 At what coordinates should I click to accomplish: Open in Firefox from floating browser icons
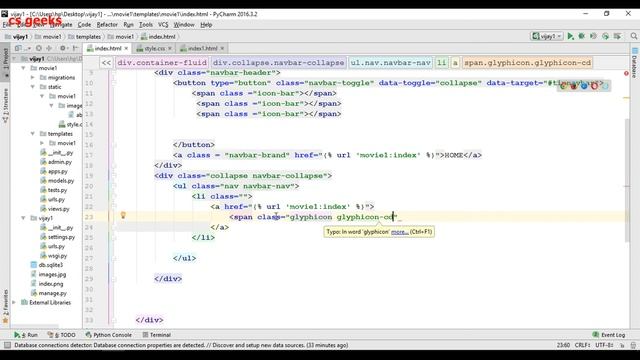point(573,86)
